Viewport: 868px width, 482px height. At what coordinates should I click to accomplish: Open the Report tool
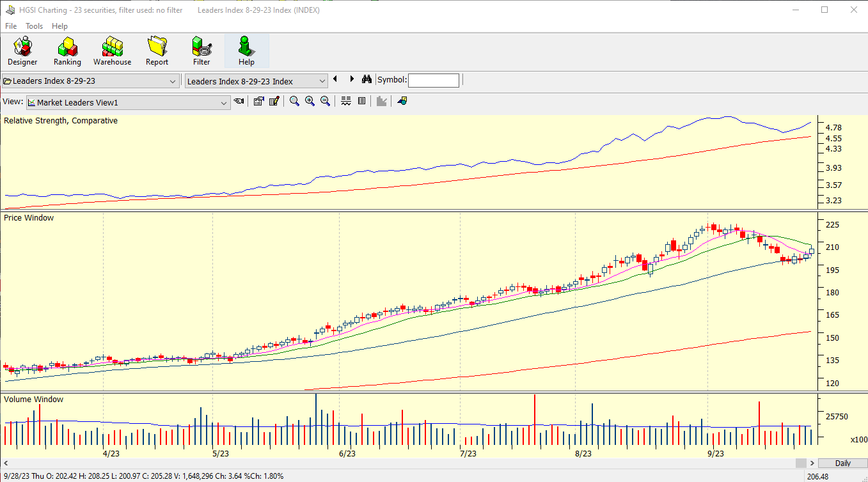157,51
